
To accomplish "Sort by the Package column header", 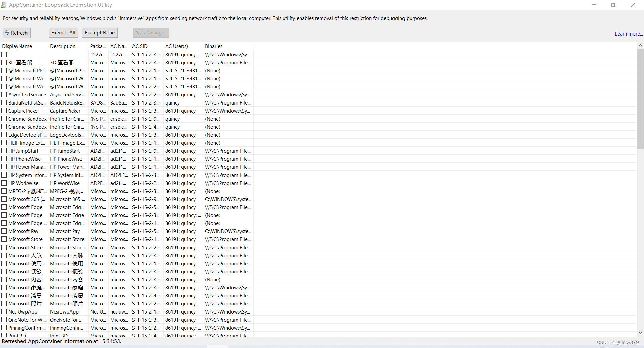I will point(98,46).
